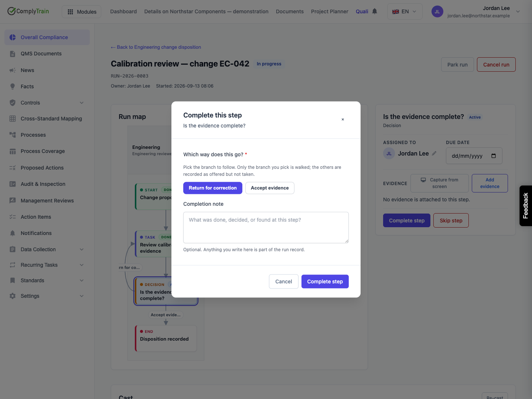
Task: Click the Overall Compliance pie icon
Action: tap(13, 37)
